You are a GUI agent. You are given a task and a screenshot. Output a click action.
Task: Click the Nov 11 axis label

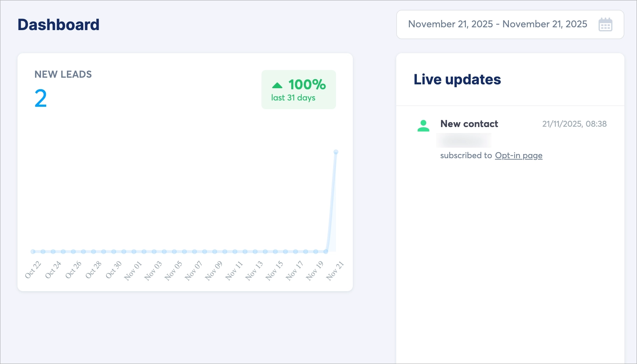(234, 271)
